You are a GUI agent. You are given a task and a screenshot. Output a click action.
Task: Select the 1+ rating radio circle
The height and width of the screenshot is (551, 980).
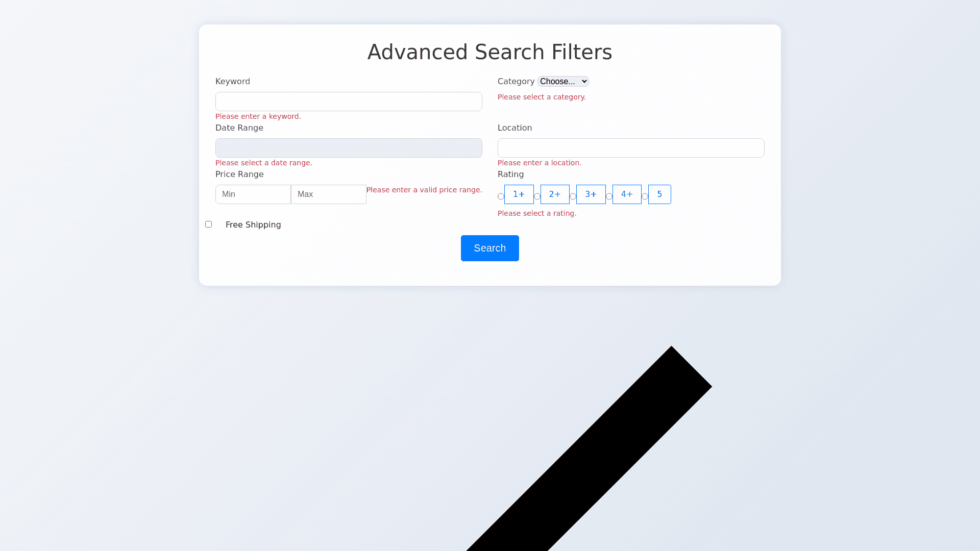(501, 196)
